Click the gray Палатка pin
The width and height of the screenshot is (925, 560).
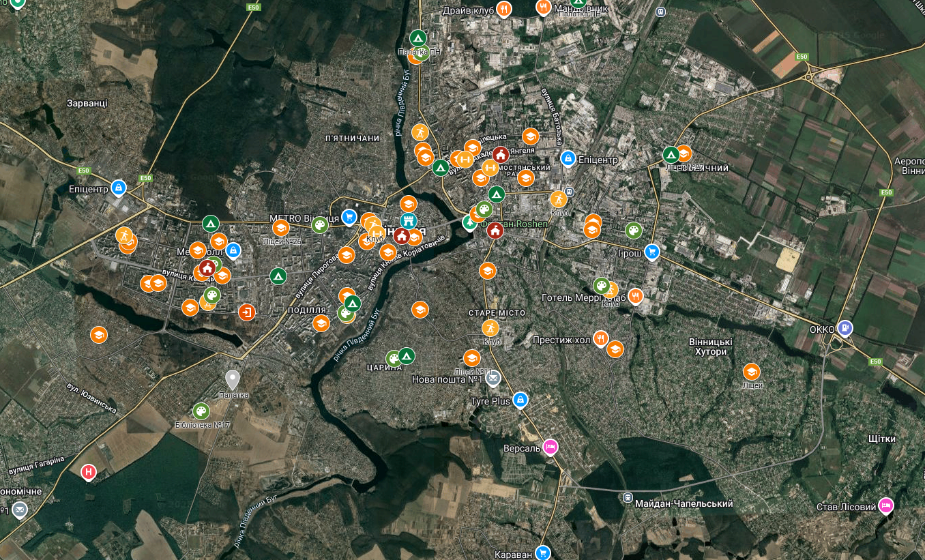click(233, 379)
